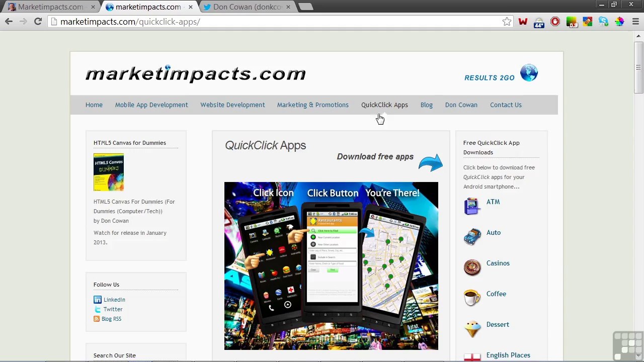Click the ATM app icon
Image resolution: width=644 pixels, height=362 pixels.
coord(472,206)
